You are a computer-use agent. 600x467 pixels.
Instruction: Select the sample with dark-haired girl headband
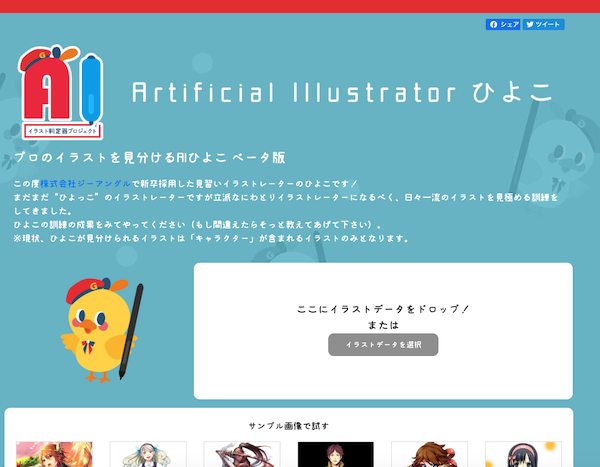click(523, 454)
